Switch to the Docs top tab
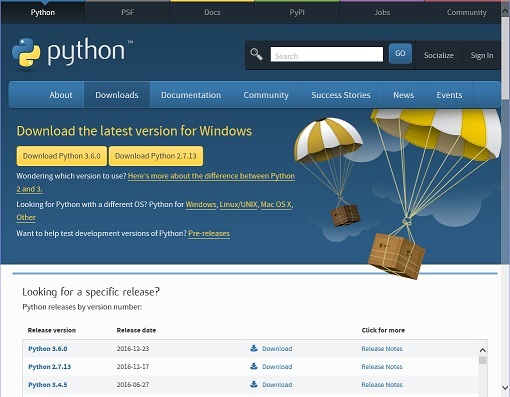This screenshot has height=397, width=510. [x=212, y=12]
